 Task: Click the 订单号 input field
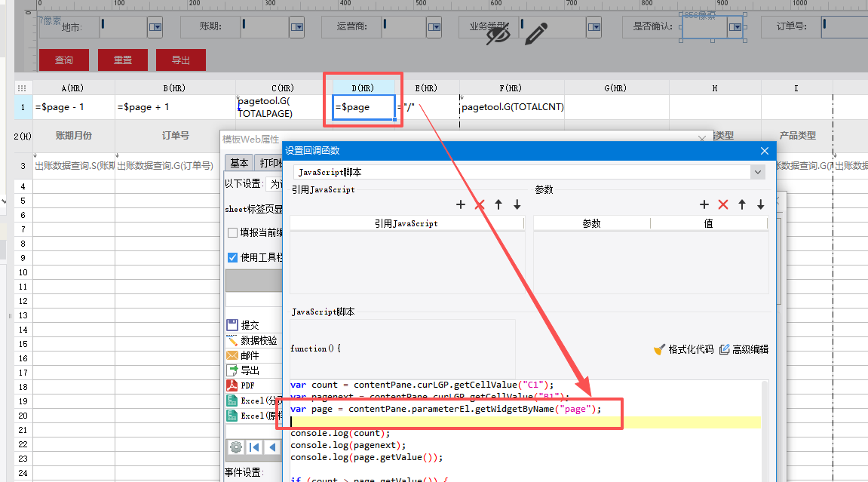pyautogui.click(x=844, y=27)
